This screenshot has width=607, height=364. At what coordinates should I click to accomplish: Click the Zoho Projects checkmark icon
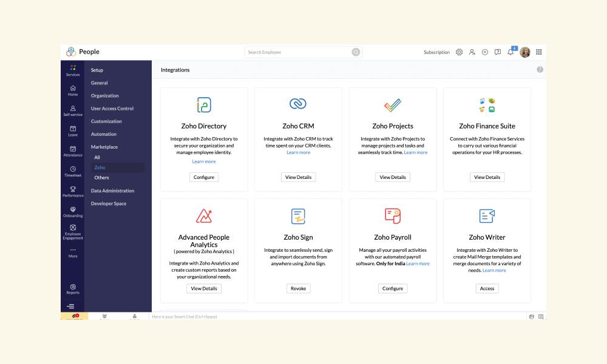click(393, 105)
